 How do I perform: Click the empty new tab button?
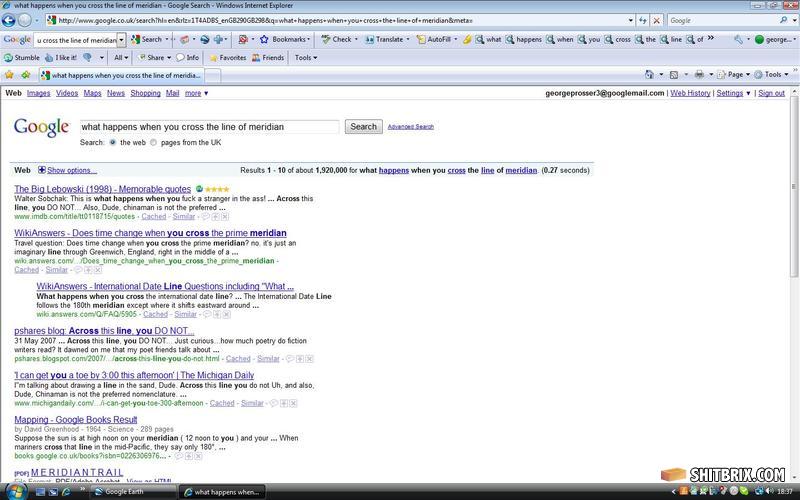213,76
